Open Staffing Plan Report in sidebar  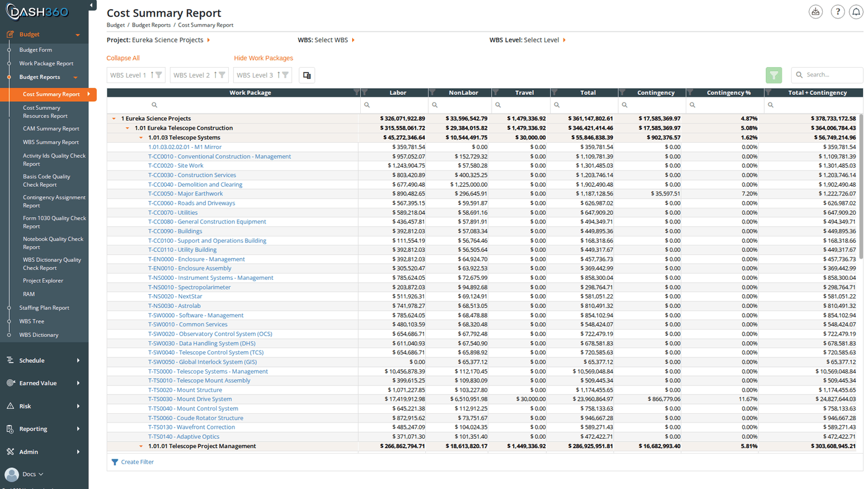[44, 308]
